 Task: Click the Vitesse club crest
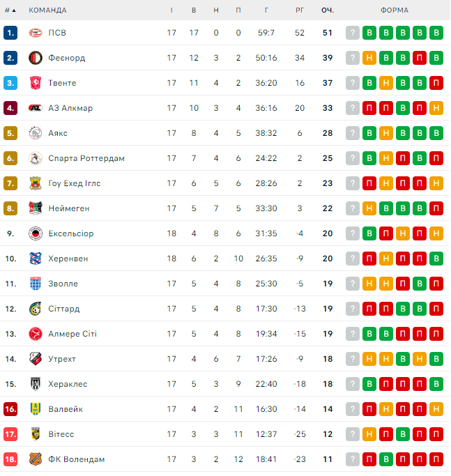coord(36,434)
